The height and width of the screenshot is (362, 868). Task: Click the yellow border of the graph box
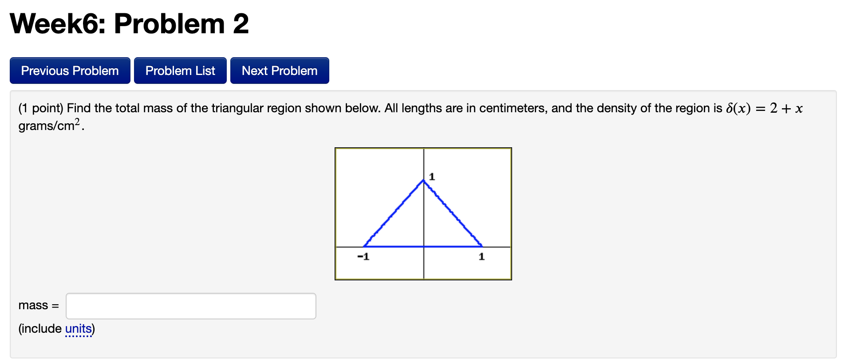point(423,149)
